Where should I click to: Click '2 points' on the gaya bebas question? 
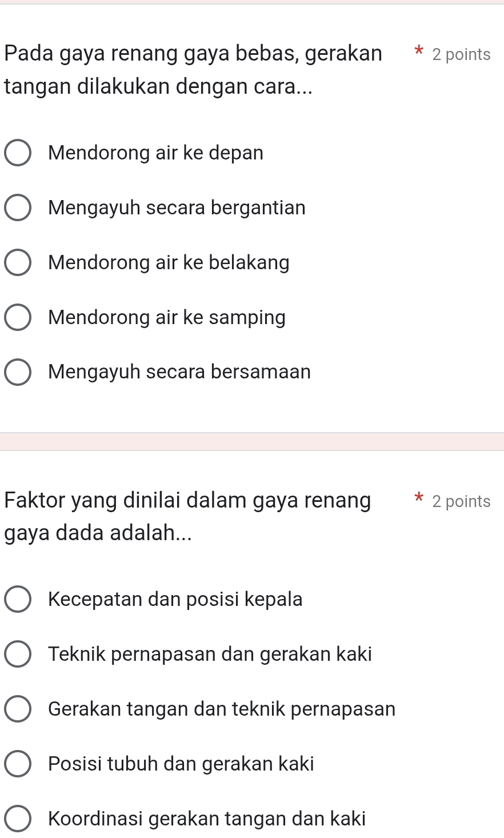(461, 55)
